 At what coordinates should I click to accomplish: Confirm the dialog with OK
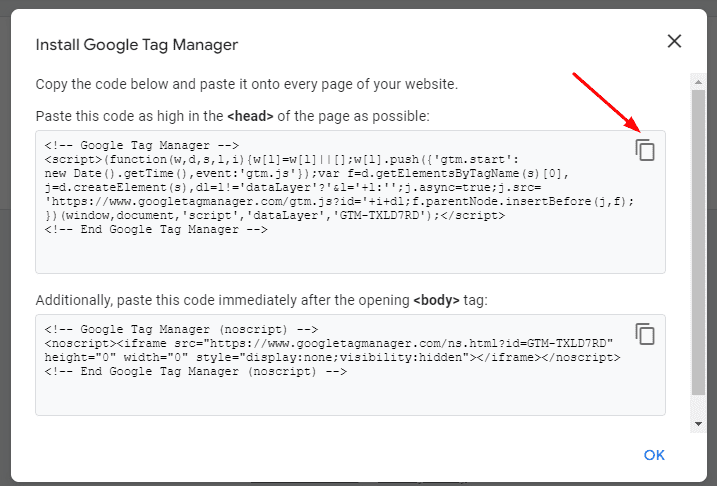654,455
